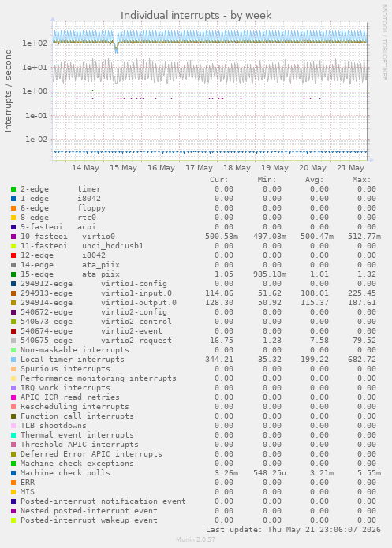
Task: Click the Last update timestamp text
Action: click(x=293, y=530)
